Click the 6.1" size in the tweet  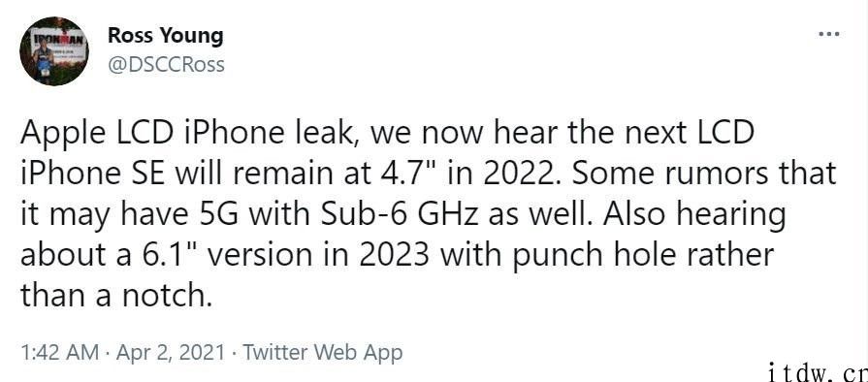pyautogui.click(x=164, y=255)
